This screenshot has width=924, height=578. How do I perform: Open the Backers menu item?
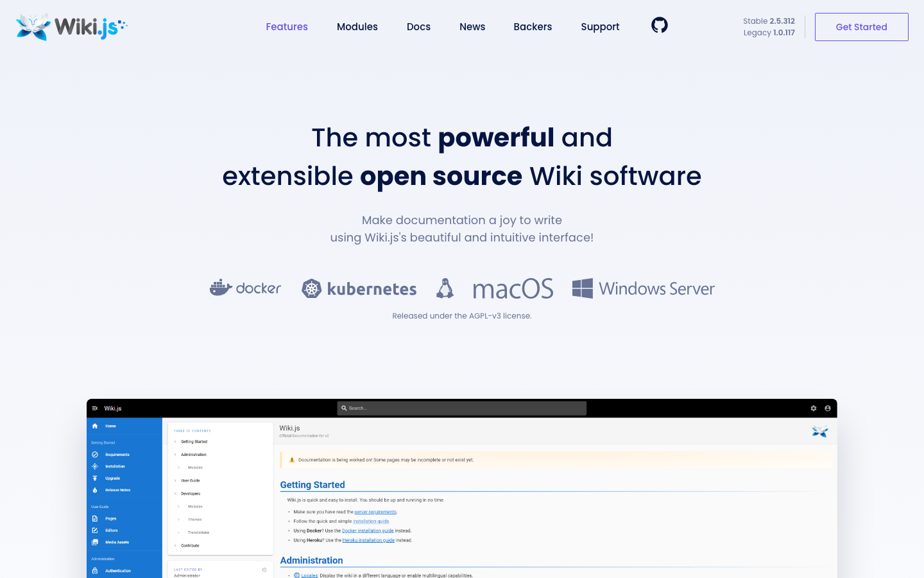(x=533, y=27)
